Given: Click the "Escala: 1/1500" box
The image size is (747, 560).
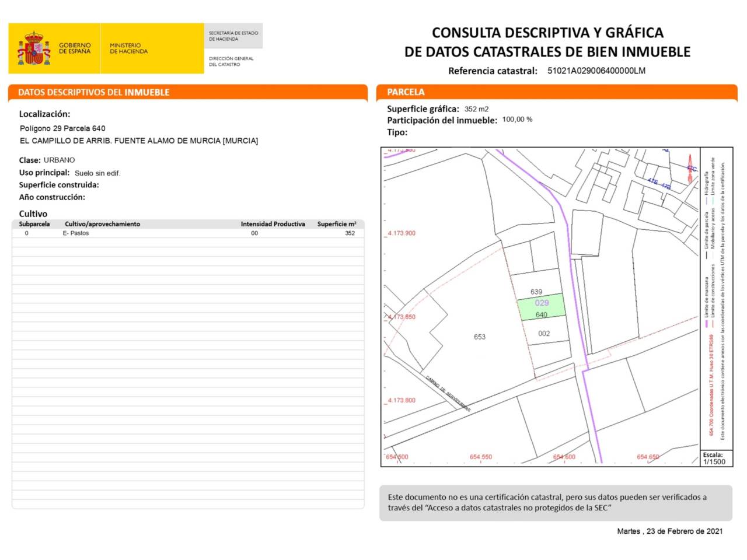Looking at the screenshot, I should click(715, 458).
